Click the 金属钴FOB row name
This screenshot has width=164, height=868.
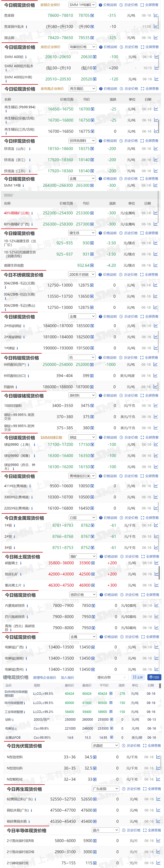[13, 737]
